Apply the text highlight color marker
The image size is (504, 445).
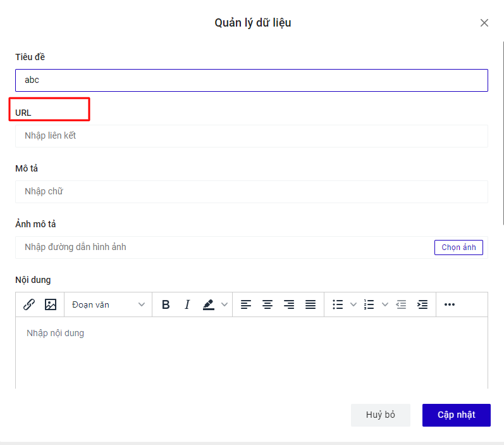click(x=209, y=304)
